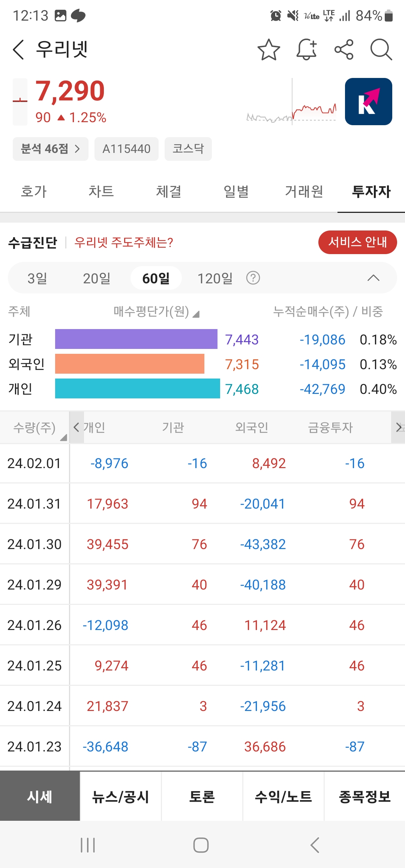
Task: Switch to the 거래원 tab
Action: [304, 192]
